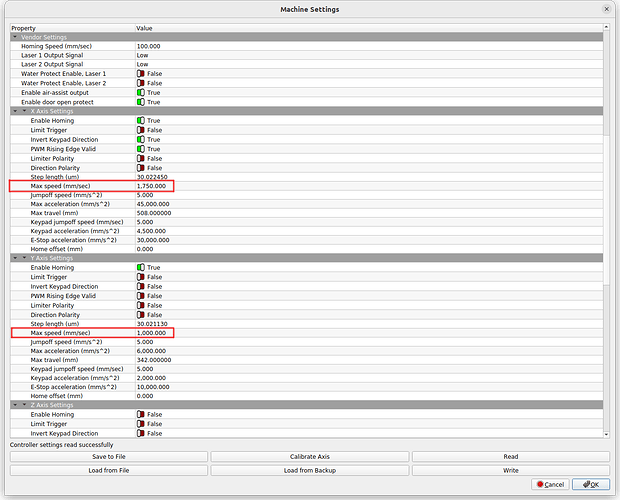Toggle X Axis Enable Homing switch
Screen dimensions: 620x500
click(141, 121)
